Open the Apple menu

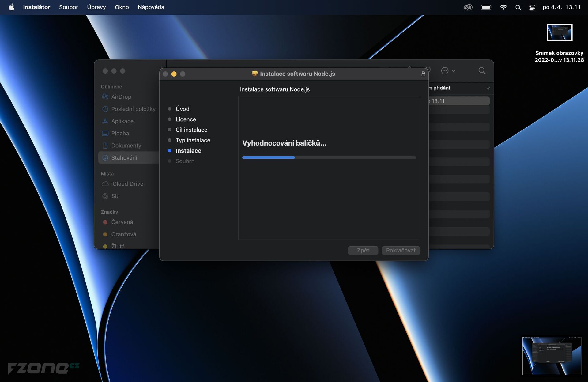tap(11, 7)
